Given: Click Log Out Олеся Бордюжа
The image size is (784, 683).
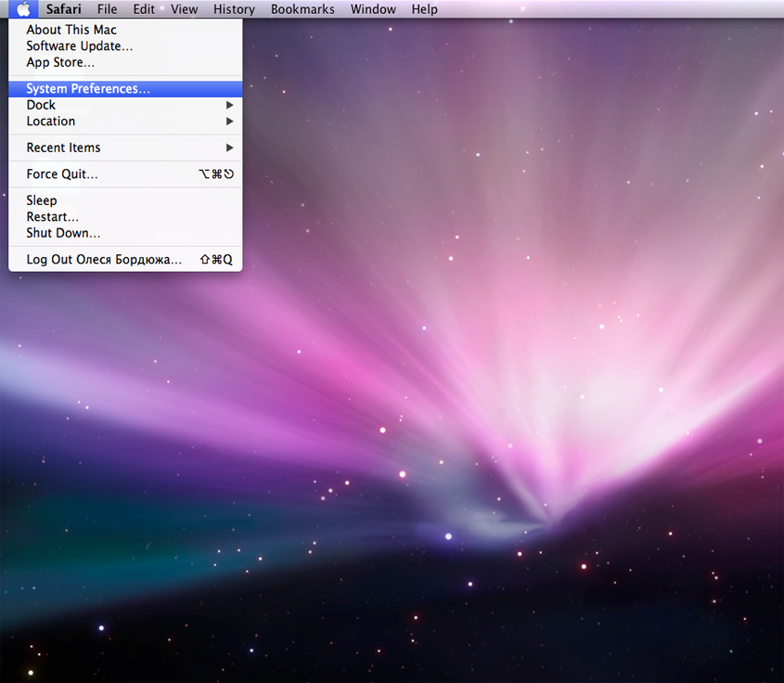Looking at the screenshot, I should pos(104,260).
